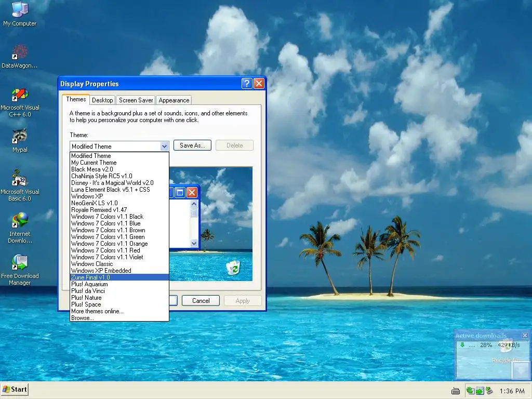Click the green arrow in Active downloads
The width and height of the screenshot is (532, 399).
pos(462,345)
